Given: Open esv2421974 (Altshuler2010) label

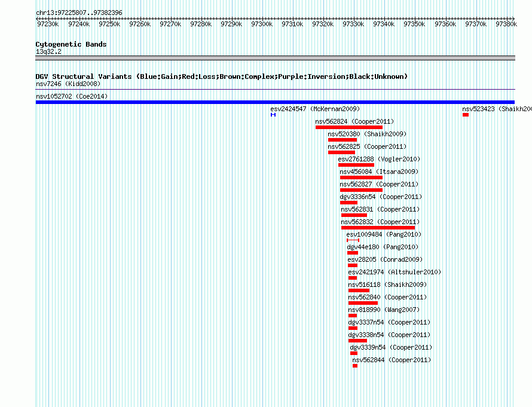Looking at the screenshot, I should 395,272.
